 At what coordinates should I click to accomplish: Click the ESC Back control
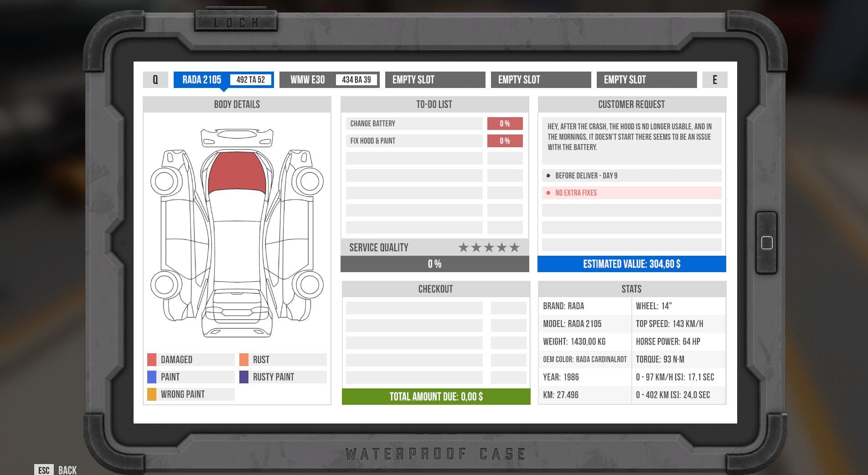[x=55, y=470]
